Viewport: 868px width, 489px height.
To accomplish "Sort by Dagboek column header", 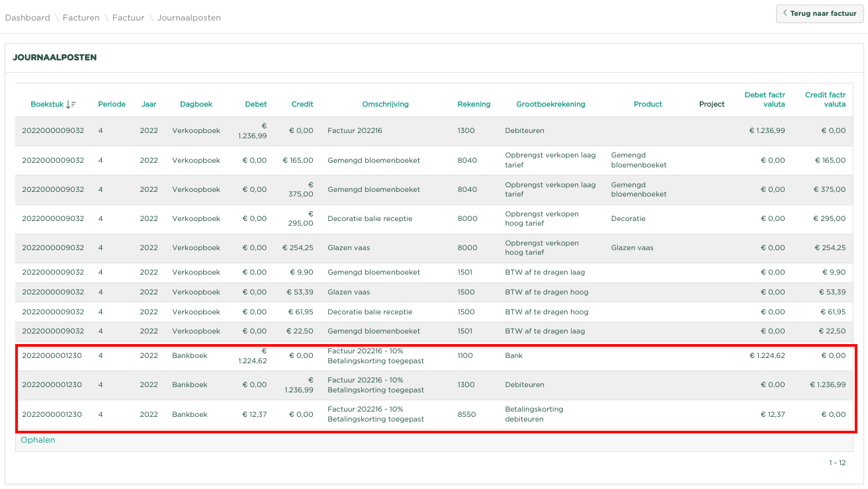I will (196, 104).
